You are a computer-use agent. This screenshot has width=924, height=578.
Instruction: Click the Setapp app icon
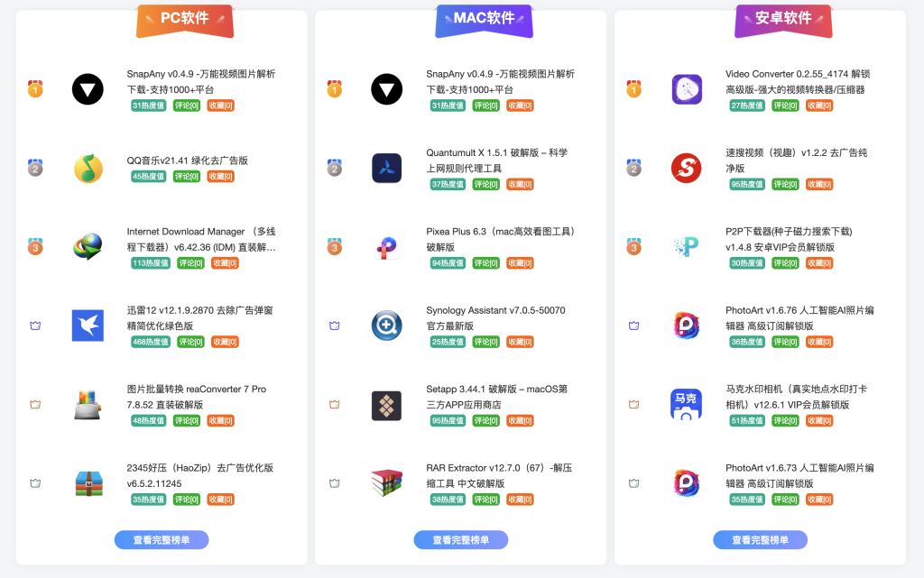click(386, 406)
